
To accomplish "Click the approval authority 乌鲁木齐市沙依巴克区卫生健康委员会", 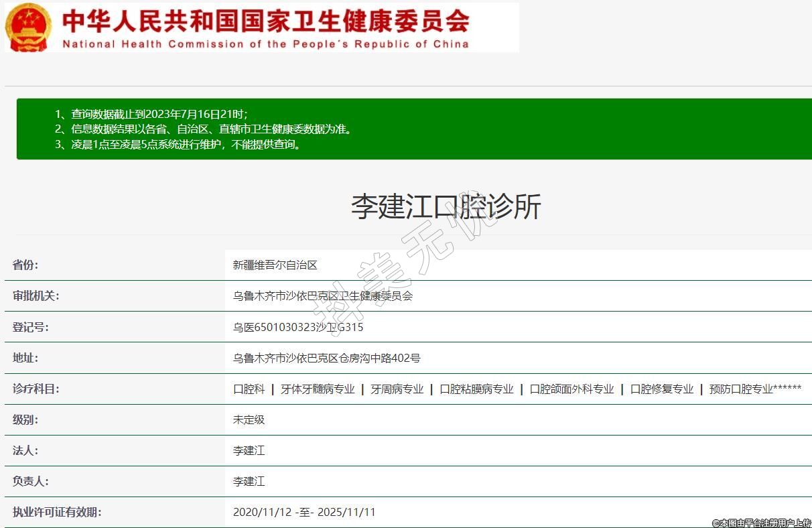I will (322, 295).
